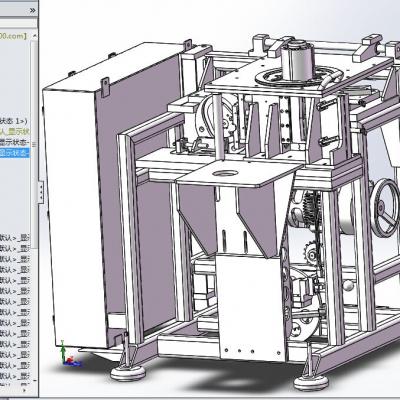The image size is (400, 400).
Task: Select the handwheel on the machine side
Action: point(386,208)
